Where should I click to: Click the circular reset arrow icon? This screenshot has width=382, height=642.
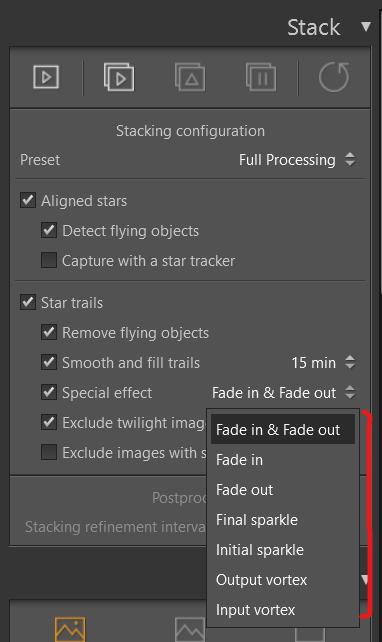[x=334, y=77]
